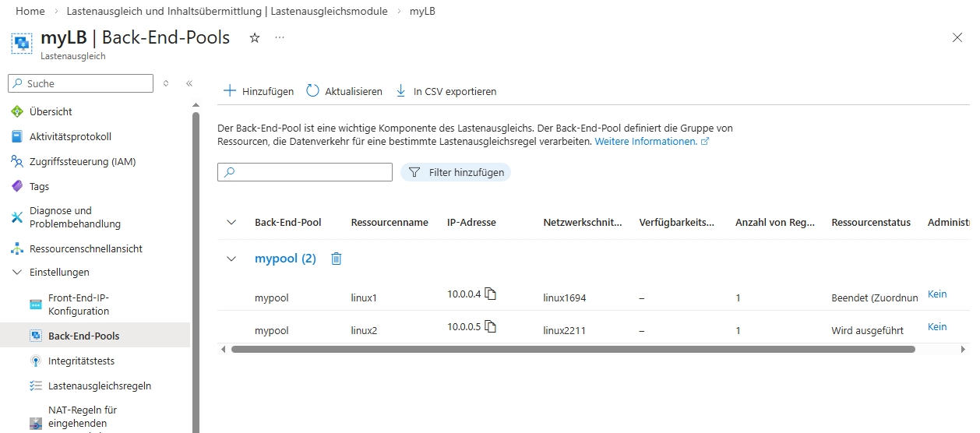Collapse the mypool (2) group
The image size is (980, 433).
[231, 259]
